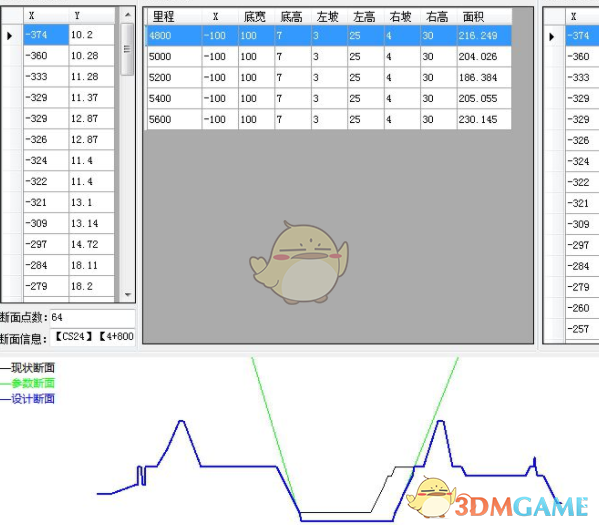Click the 右坡 column header
Viewport: 599px width, 525px height.
[x=402, y=16]
